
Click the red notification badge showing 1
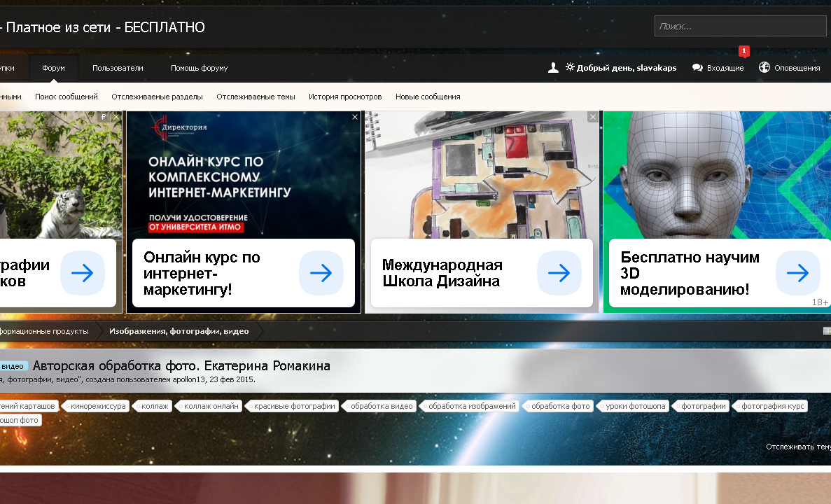pos(743,51)
